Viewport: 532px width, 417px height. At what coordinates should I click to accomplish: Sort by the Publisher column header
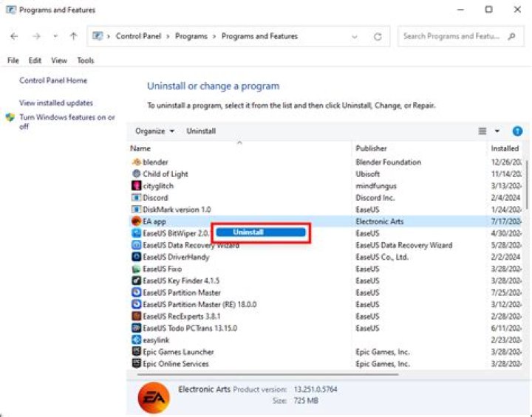(371, 148)
